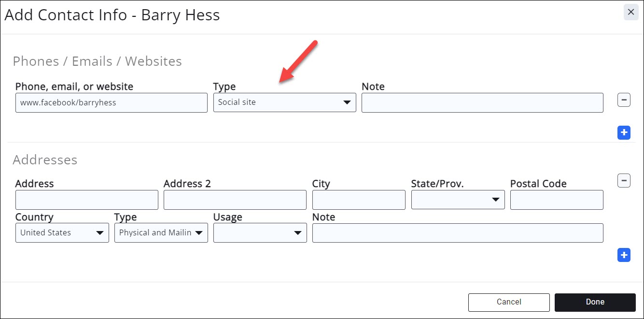Click the Cancel button

[509, 302]
